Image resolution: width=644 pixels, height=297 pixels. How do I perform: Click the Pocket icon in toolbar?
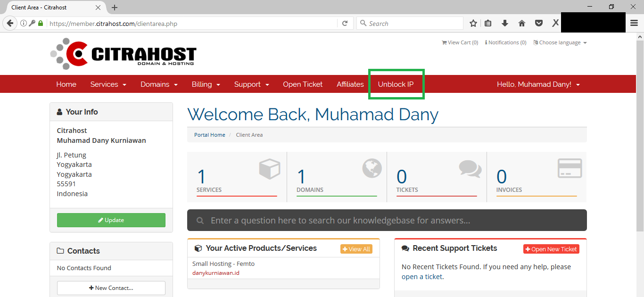(538, 23)
